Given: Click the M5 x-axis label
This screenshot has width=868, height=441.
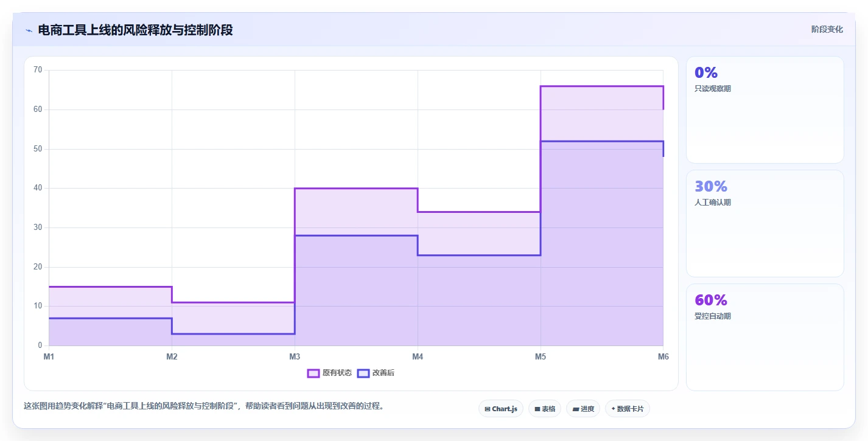Looking at the screenshot, I should (x=541, y=356).
